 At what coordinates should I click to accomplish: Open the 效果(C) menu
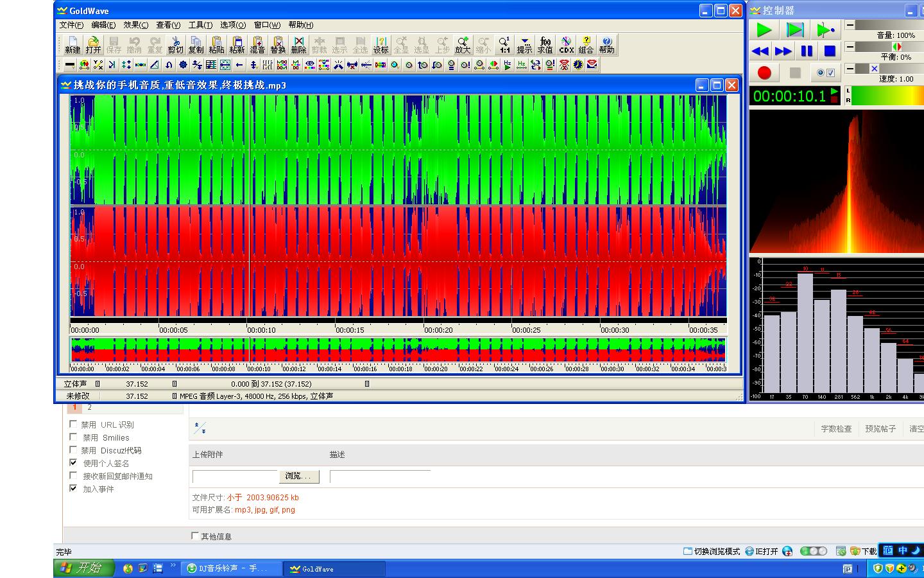[x=135, y=25]
